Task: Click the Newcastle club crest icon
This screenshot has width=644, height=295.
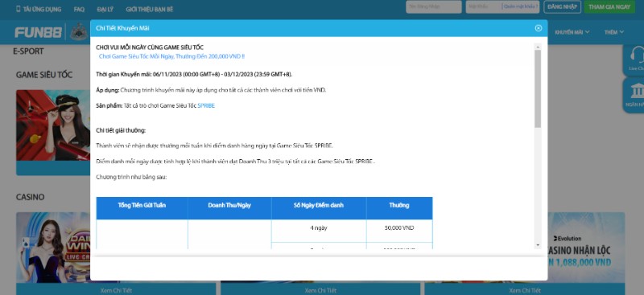Action: tap(78, 32)
